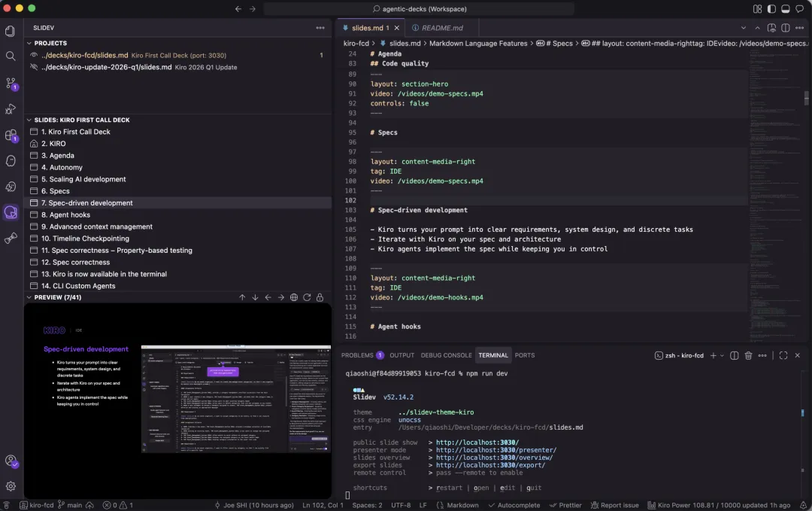Open Slidev panel more actions menu
The width and height of the screenshot is (812, 511).
pyautogui.click(x=320, y=28)
